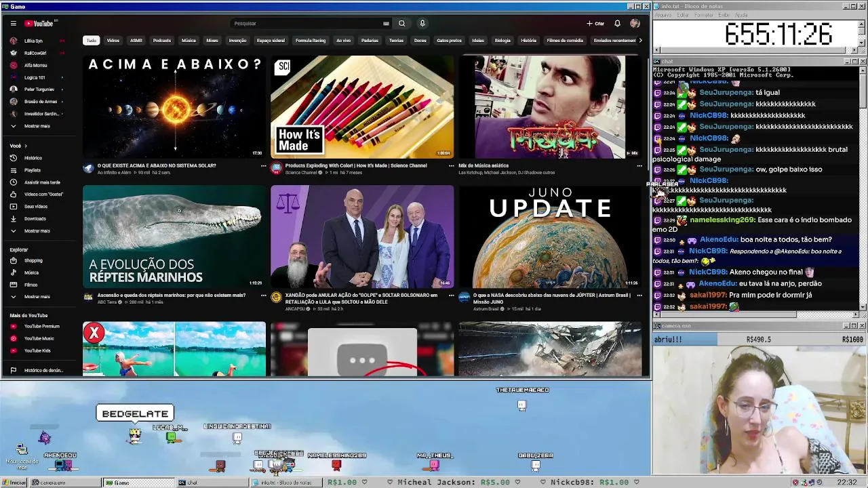Select the ASMR filter chip

pos(136,41)
